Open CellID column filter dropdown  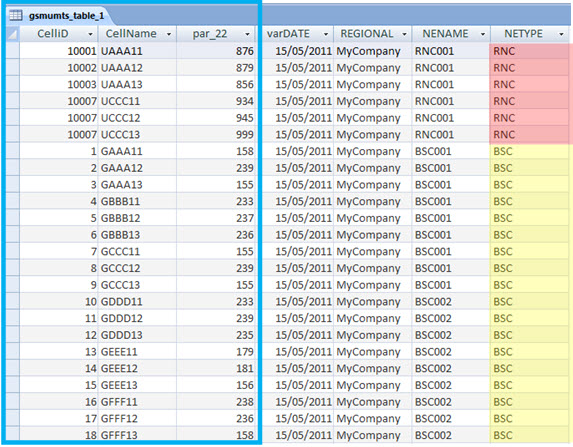tap(90, 34)
